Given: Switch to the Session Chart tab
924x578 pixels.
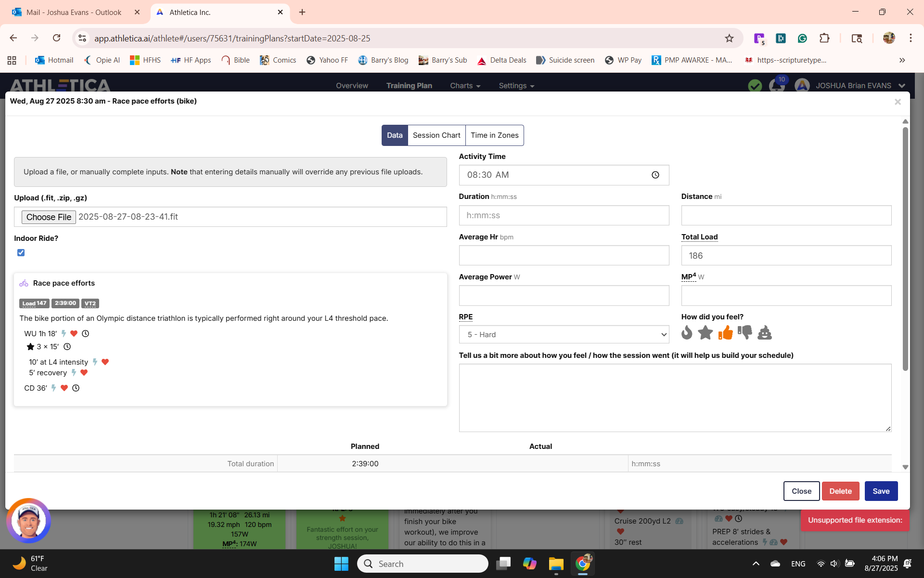Looking at the screenshot, I should coord(436,135).
